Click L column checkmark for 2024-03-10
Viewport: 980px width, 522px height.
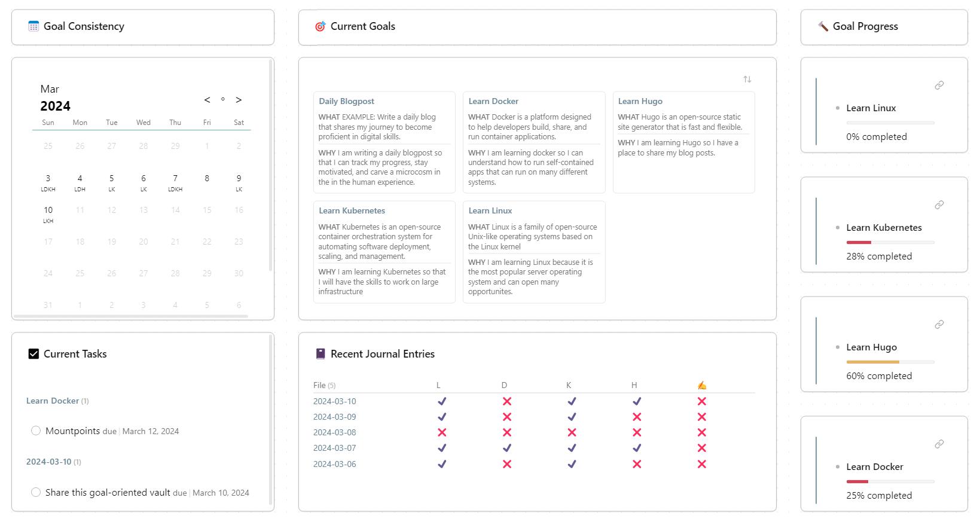coord(442,401)
